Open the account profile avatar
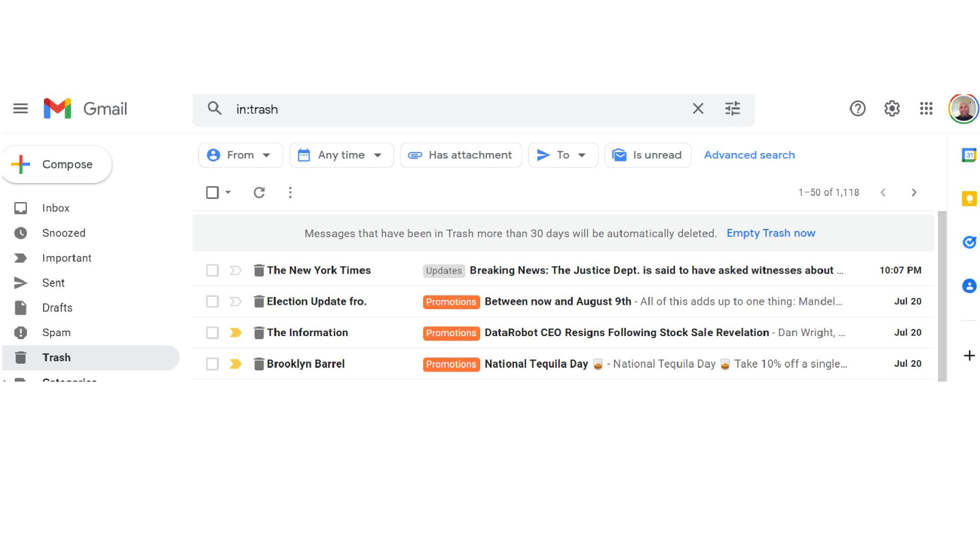 click(963, 109)
